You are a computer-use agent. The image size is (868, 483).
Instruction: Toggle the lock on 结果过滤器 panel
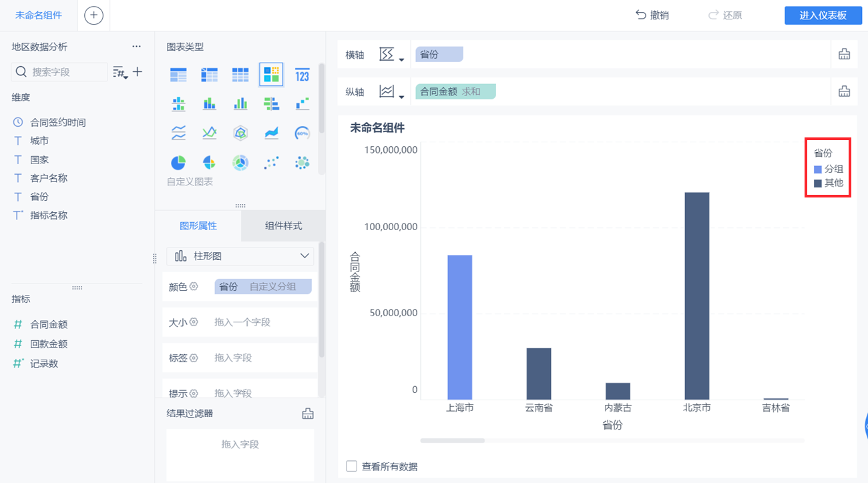pyautogui.click(x=308, y=413)
